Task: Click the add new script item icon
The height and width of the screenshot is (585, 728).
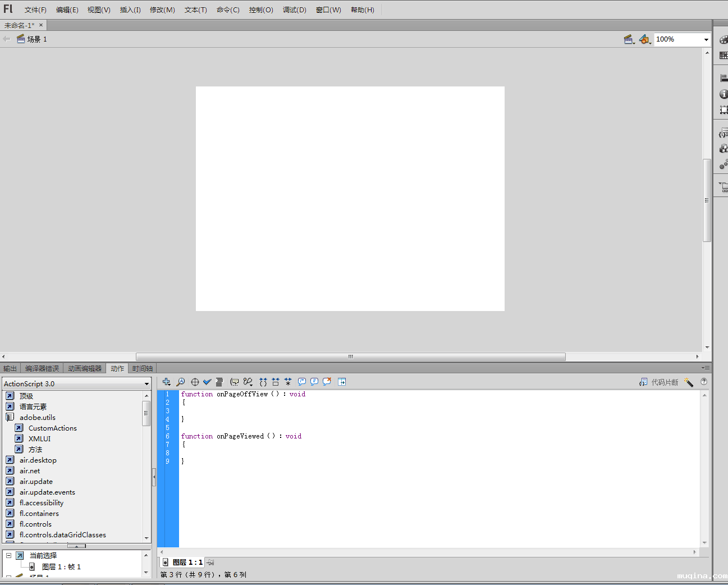Action: click(166, 382)
